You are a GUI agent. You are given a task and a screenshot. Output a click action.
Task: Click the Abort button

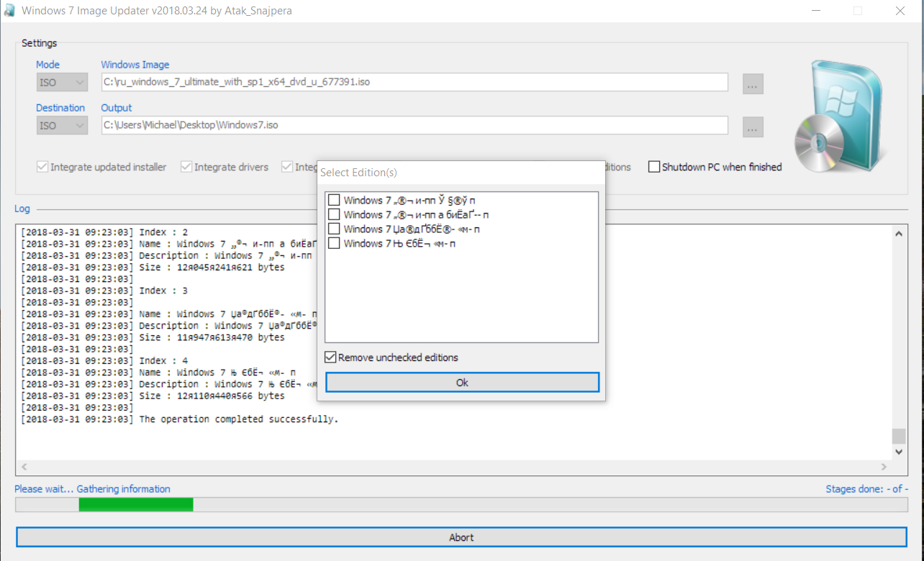point(461,537)
